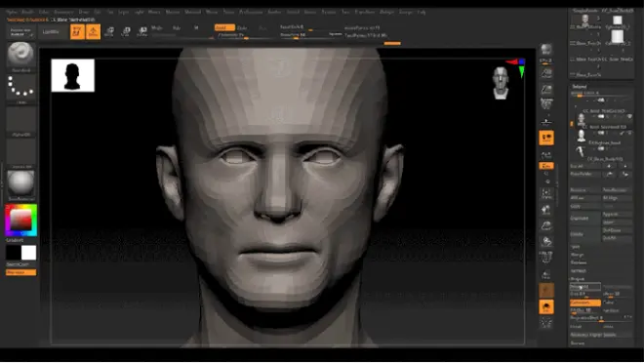Screen dimensions: 644x363
Task: Toggle the orange Geometry projection option
Action: click(x=584, y=302)
